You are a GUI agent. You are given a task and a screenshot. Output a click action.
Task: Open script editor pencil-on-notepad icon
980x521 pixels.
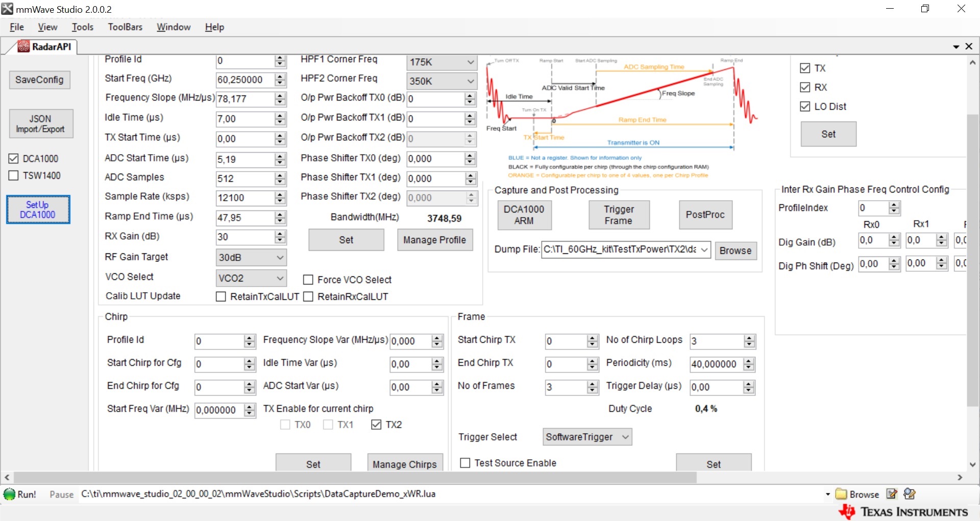pyautogui.click(x=892, y=494)
